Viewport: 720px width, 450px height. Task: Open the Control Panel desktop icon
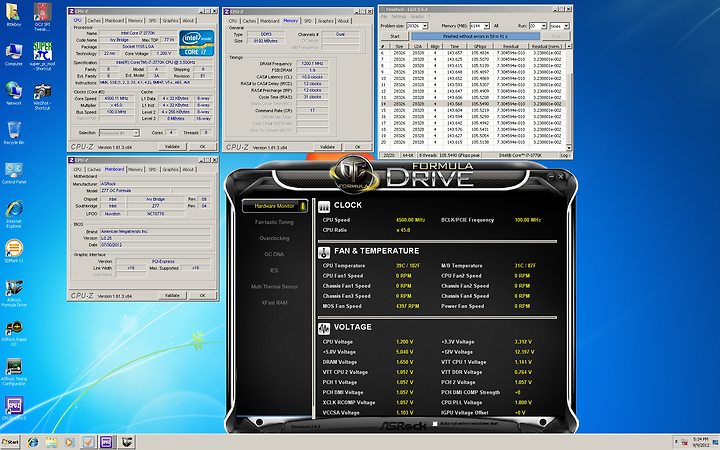tap(14, 173)
